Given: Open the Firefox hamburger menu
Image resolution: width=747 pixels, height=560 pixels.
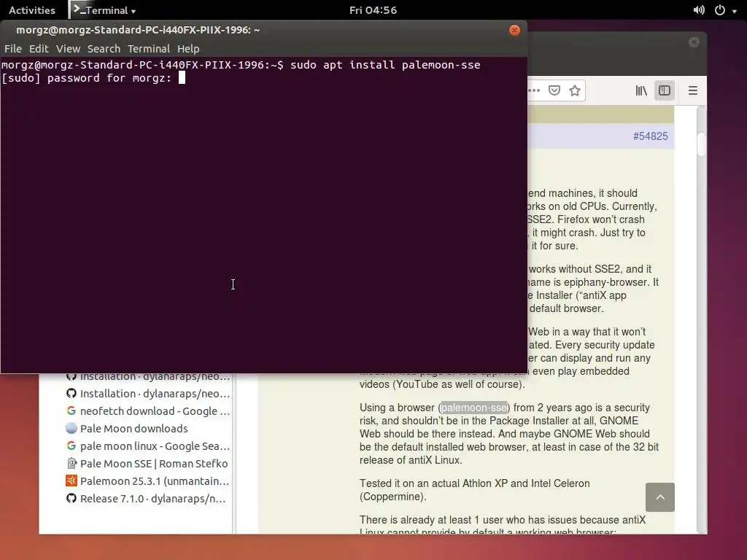Looking at the screenshot, I should coord(693,90).
